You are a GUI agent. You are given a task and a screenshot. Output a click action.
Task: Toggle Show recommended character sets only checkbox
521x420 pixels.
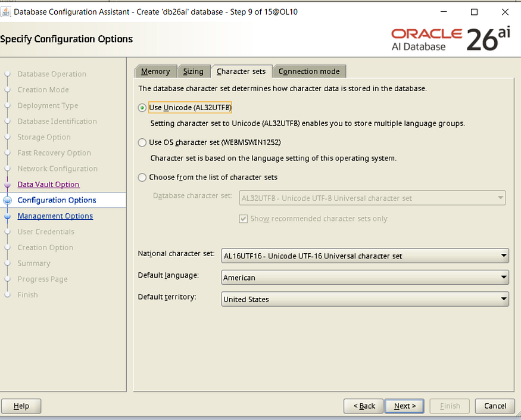click(x=243, y=219)
